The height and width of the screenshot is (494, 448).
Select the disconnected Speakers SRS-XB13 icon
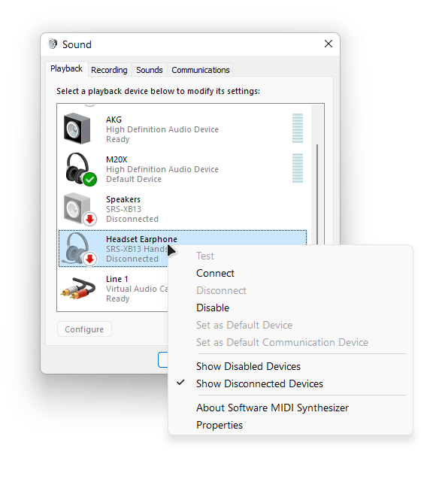pyautogui.click(x=80, y=209)
